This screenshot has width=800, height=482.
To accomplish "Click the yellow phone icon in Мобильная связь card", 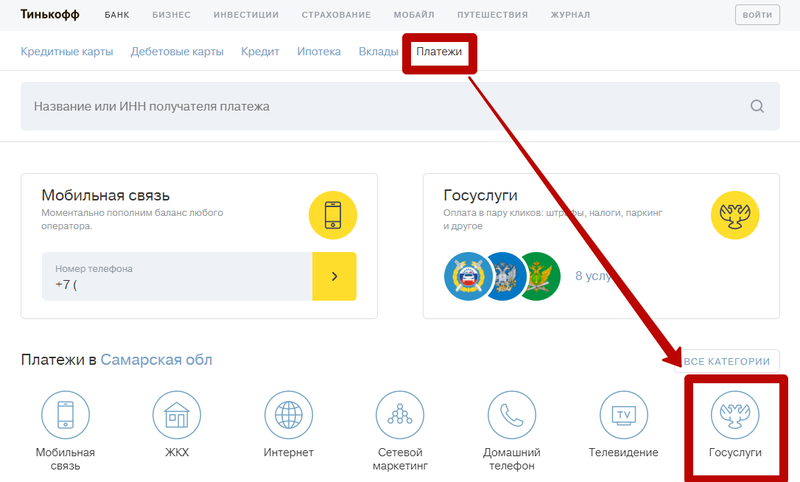I will [x=333, y=215].
